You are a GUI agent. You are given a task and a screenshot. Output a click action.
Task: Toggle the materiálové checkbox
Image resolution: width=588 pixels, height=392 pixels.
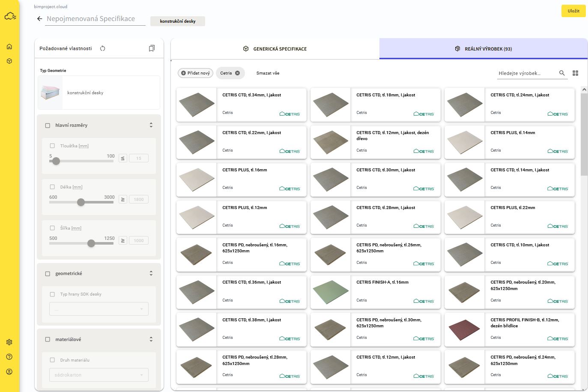[x=48, y=340]
